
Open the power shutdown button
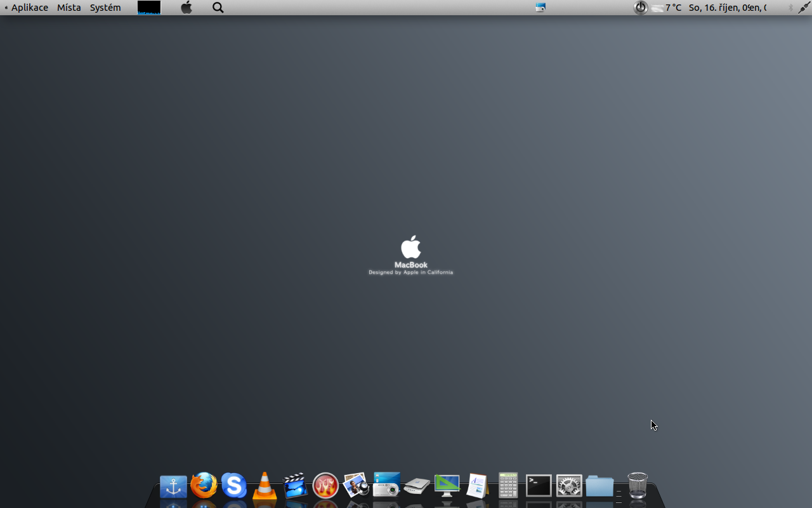[x=641, y=8]
